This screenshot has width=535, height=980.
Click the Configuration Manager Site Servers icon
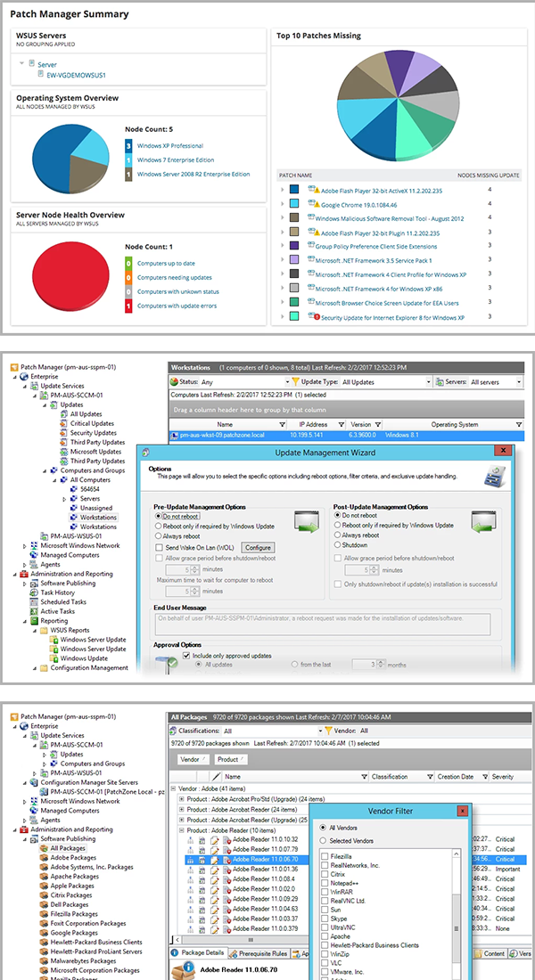click(35, 782)
